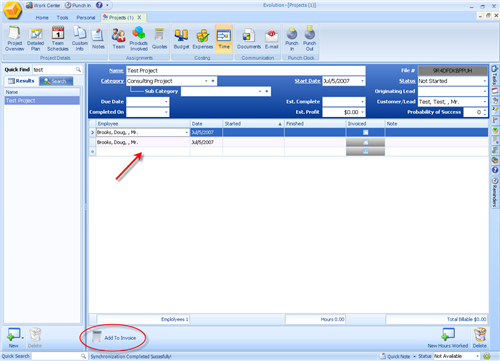Viewport: 500px width, 361px height.
Task: Adjust the Probability of Success stepper
Action: point(485,112)
